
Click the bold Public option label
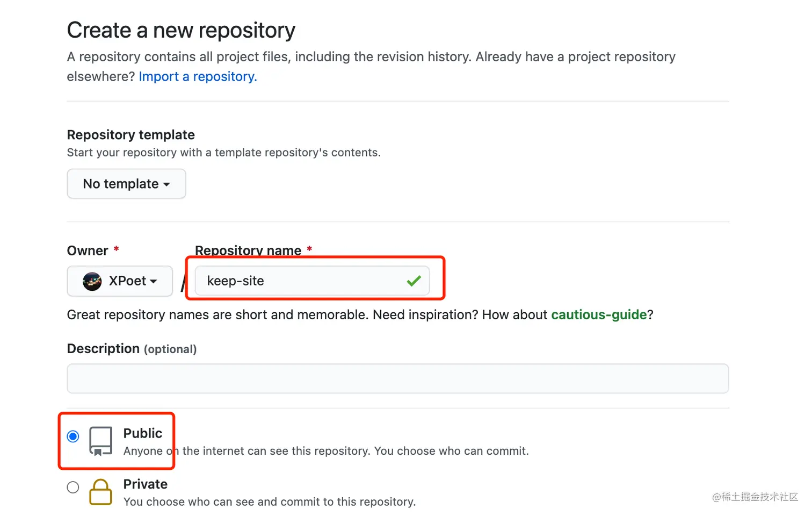tap(143, 433)
